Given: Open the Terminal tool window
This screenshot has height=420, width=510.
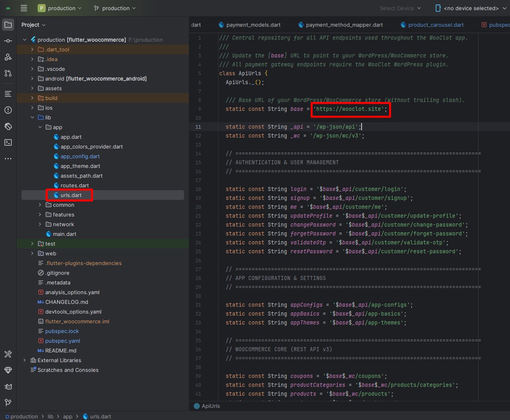Looking at the screenshot, I should (x=8, y=142).
